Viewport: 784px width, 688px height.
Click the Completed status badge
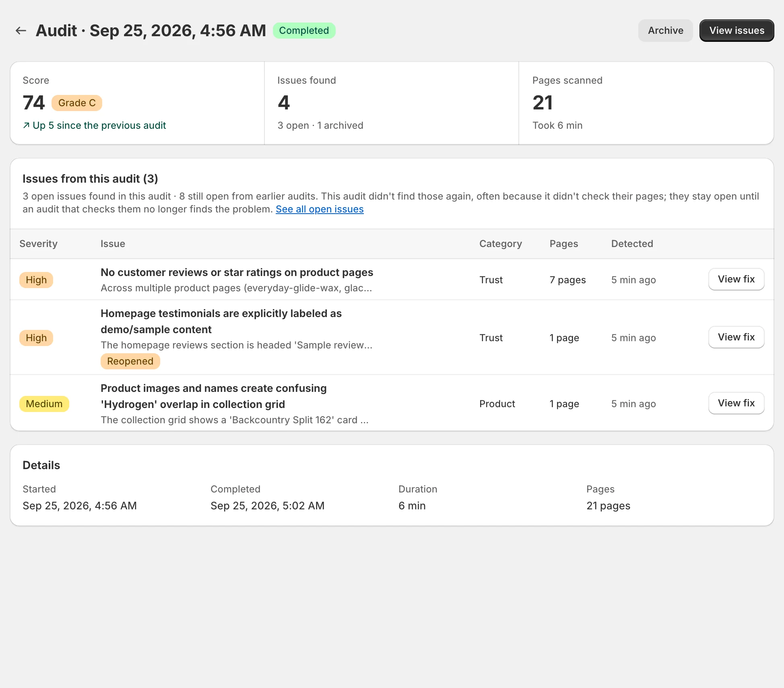[x=304, y=31]
